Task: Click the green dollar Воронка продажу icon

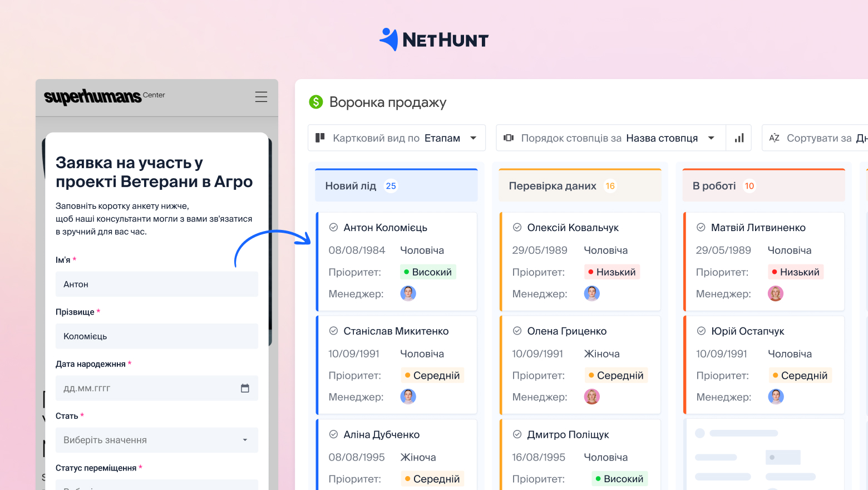Action: click(316, 102)
